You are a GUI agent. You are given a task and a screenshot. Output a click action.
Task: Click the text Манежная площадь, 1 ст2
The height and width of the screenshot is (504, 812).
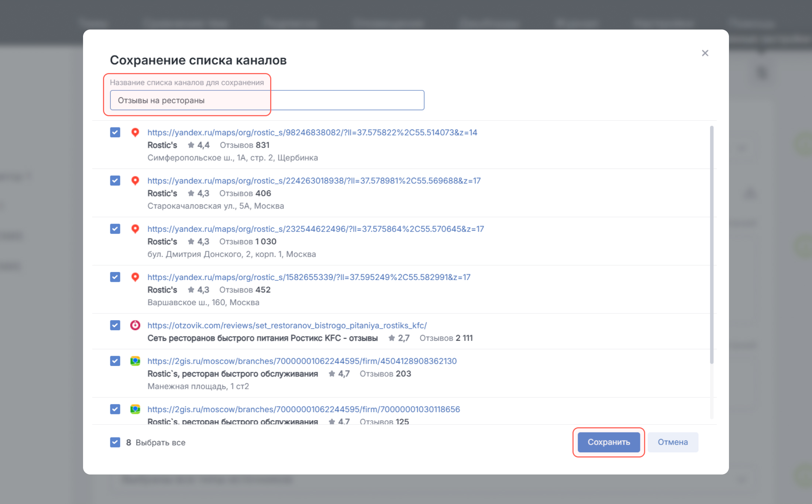[x=198, y=386]
